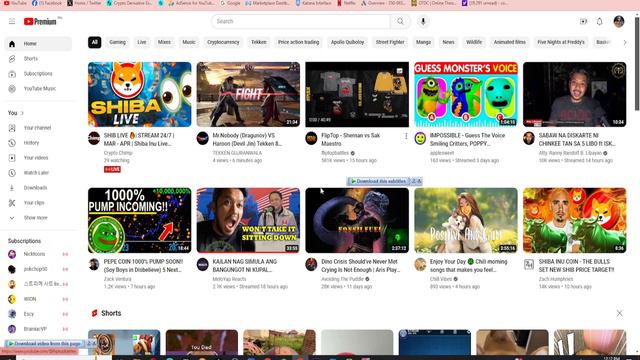Select the Tekken filter chip

coord(258,42)
